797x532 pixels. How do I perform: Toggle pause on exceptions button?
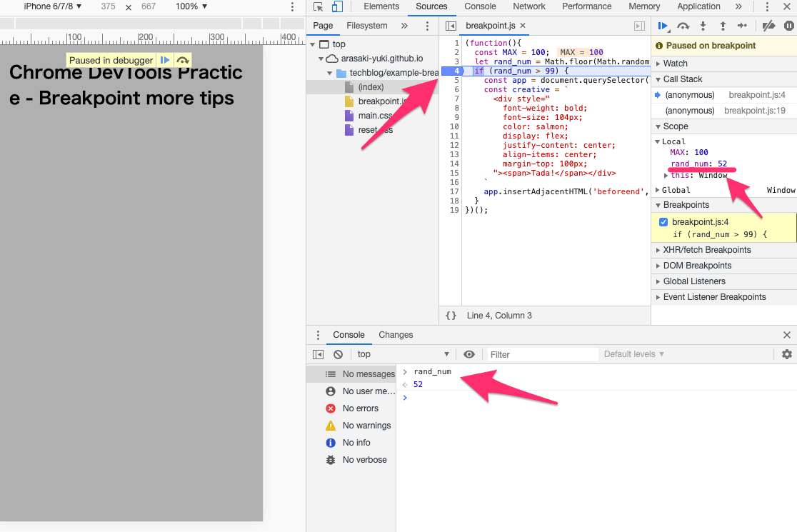788,26
